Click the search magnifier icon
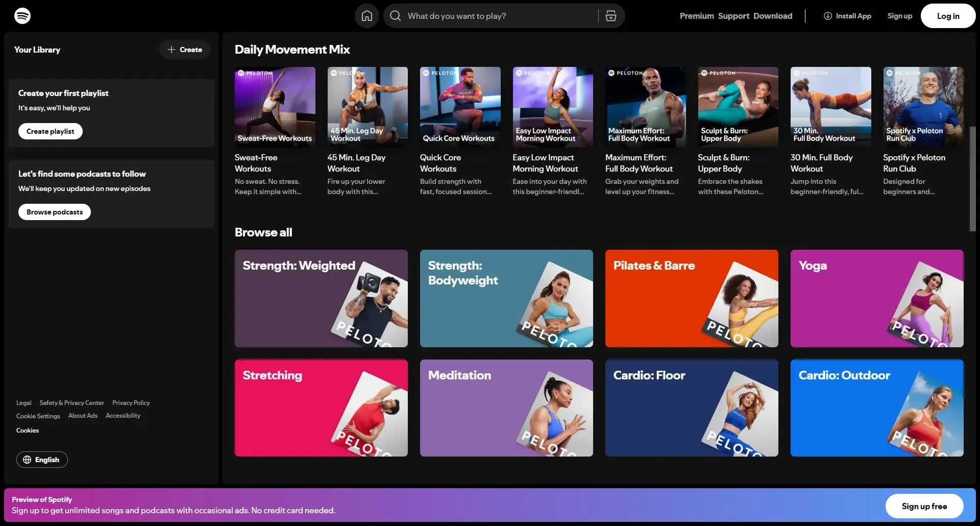Screen dimensions: 980x526 pos(396,16)
